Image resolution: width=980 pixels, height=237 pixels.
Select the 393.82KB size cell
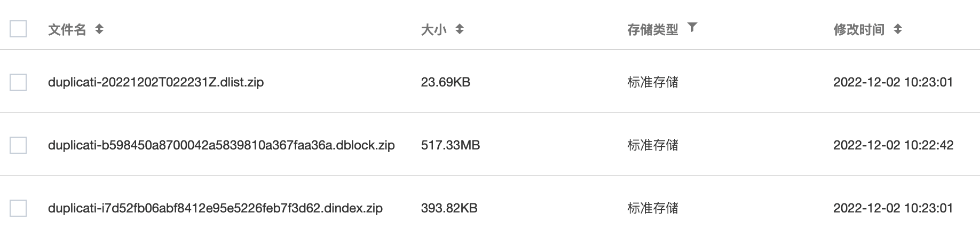(449, 208)
